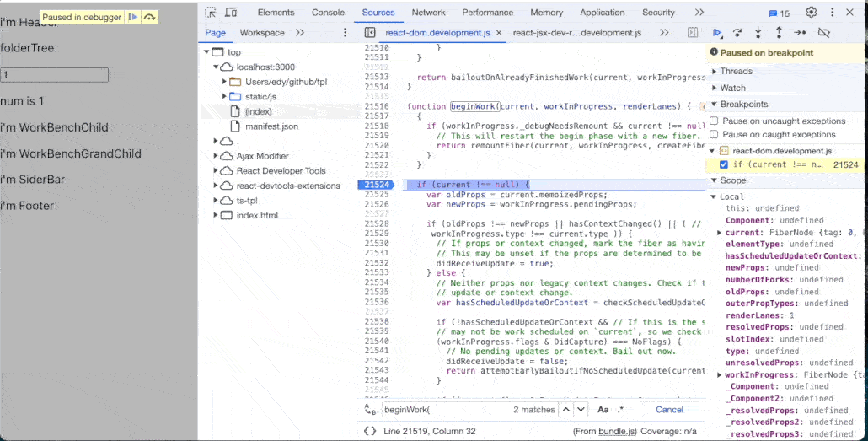This screenshot has width=868, height=441.
Task: Enable Pause on caught exceptions
Action: [x=714, y=135]
